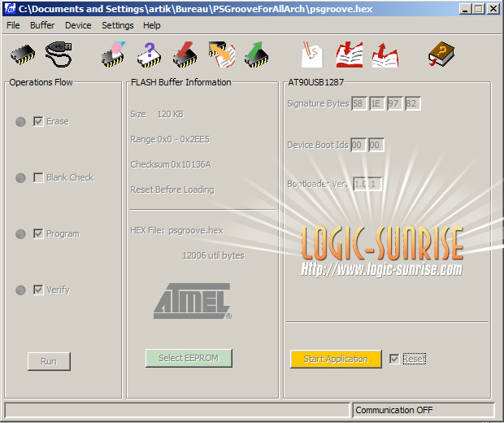
Task: Click the 'Communication OFF' status text
Action: click(x=394, y=410)
